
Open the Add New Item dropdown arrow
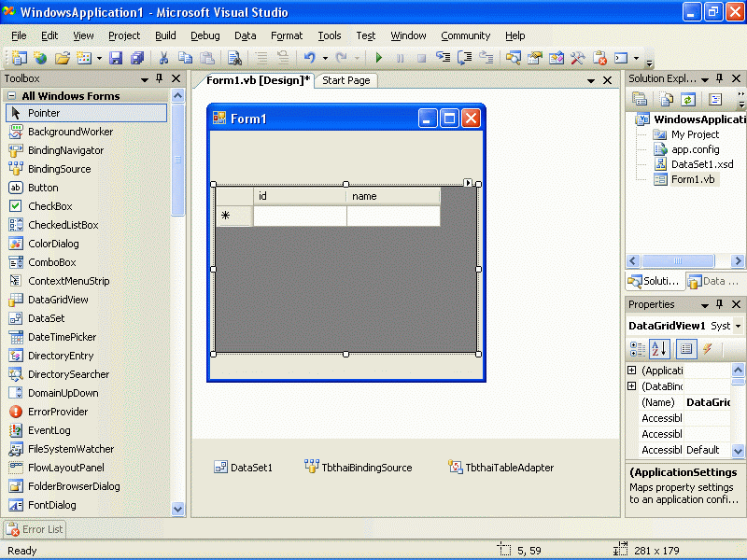tap(99, 58)
